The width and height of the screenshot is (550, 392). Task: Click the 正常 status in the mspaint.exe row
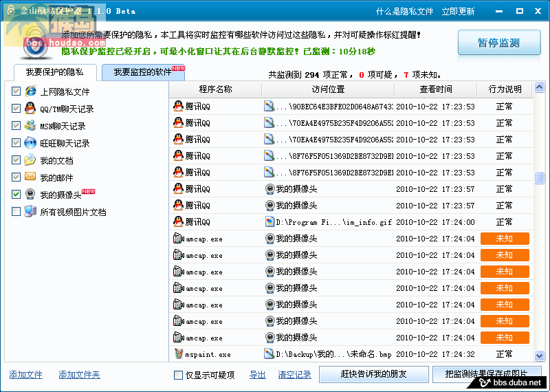[x=505, y=353]
